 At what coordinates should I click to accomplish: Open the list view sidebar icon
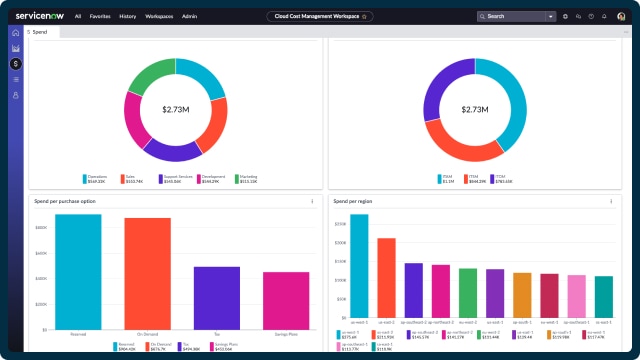[x=16, y=79]
